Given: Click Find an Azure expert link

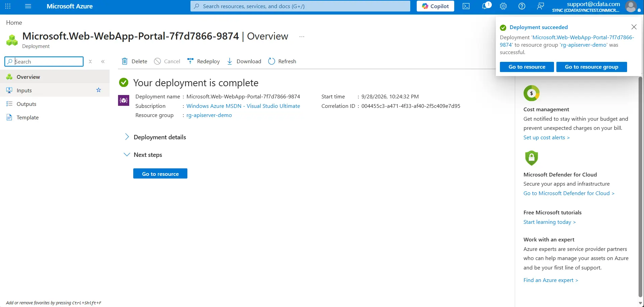Looking at the screenshot, I should click(x=551, y=280).
